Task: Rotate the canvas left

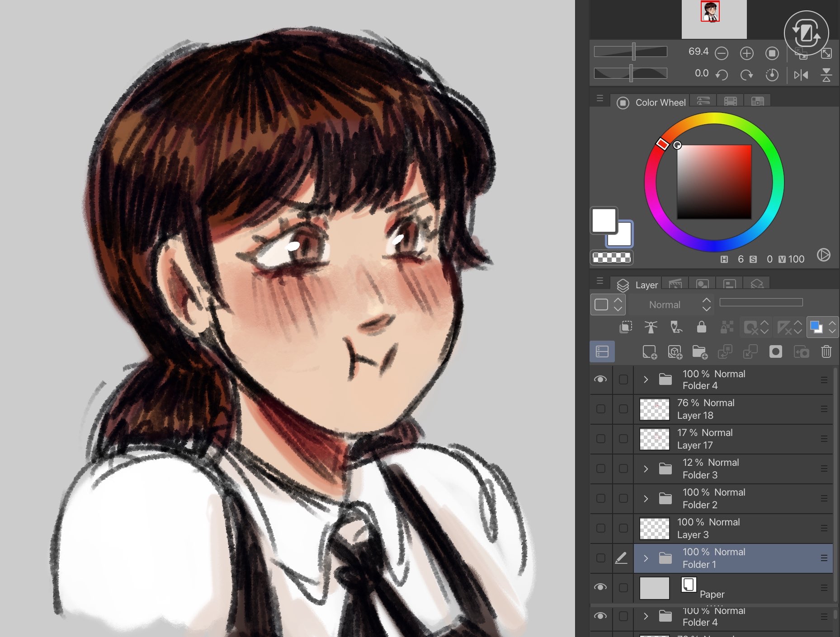Action: pyautogui.click(x=722, y=75)
